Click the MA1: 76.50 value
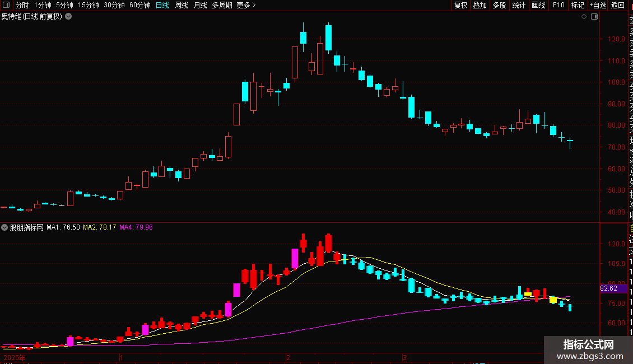The width and height of the screenshot is (633, 364). 63,227
